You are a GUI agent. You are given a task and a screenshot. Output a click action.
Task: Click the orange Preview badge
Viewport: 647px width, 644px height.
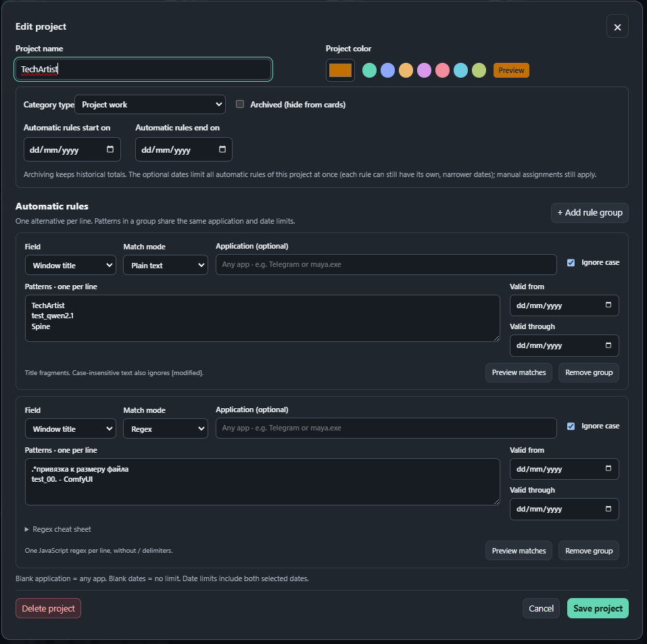coord(511,70)
